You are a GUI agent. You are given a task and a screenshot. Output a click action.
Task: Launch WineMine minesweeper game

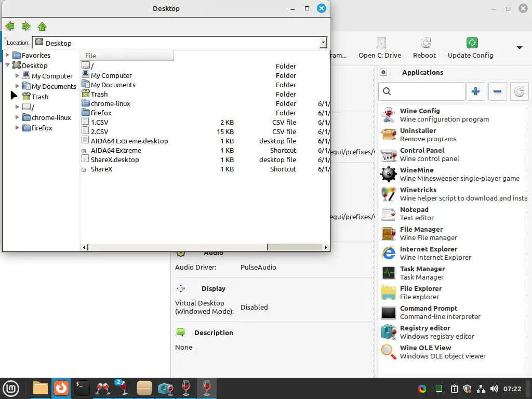point(453,174)
